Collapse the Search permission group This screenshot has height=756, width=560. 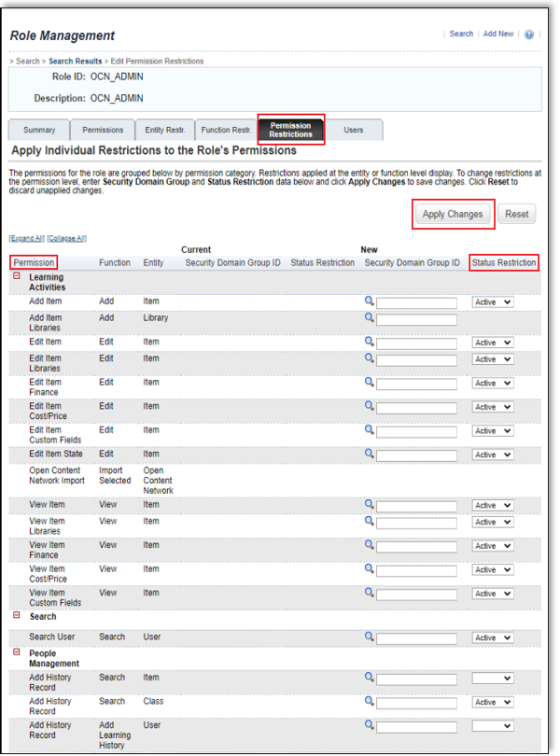(16, 616)
